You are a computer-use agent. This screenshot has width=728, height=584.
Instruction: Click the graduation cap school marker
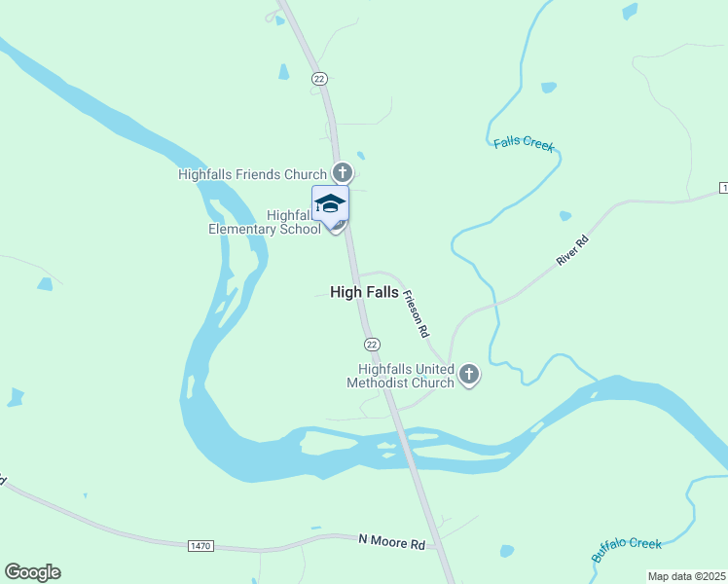pyautogui.click(x=330, y=206)
